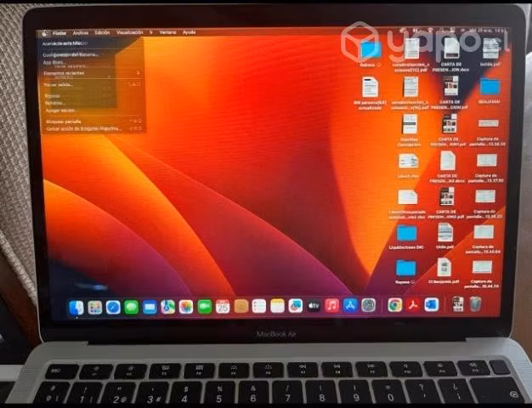Choose Forzar salida in Apple menu

coord(93,84)
